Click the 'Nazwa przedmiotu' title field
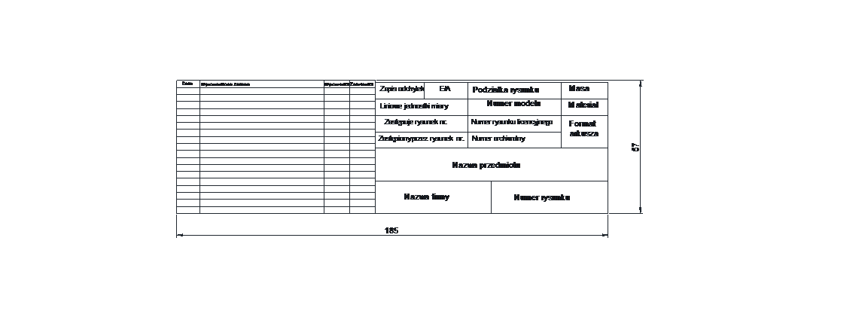The height and width of the screenshot is (314, 868). point(486,165)
